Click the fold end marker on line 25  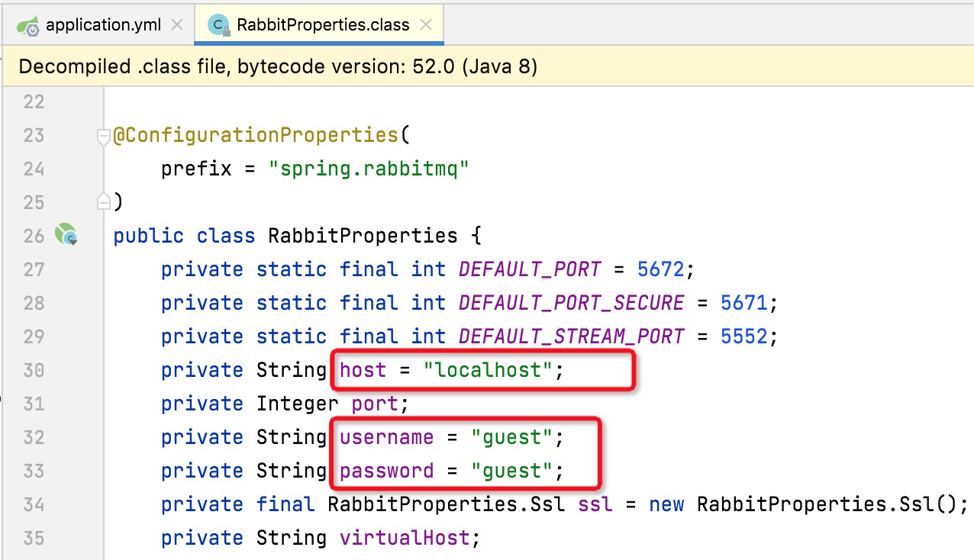[x=103, y=202]
